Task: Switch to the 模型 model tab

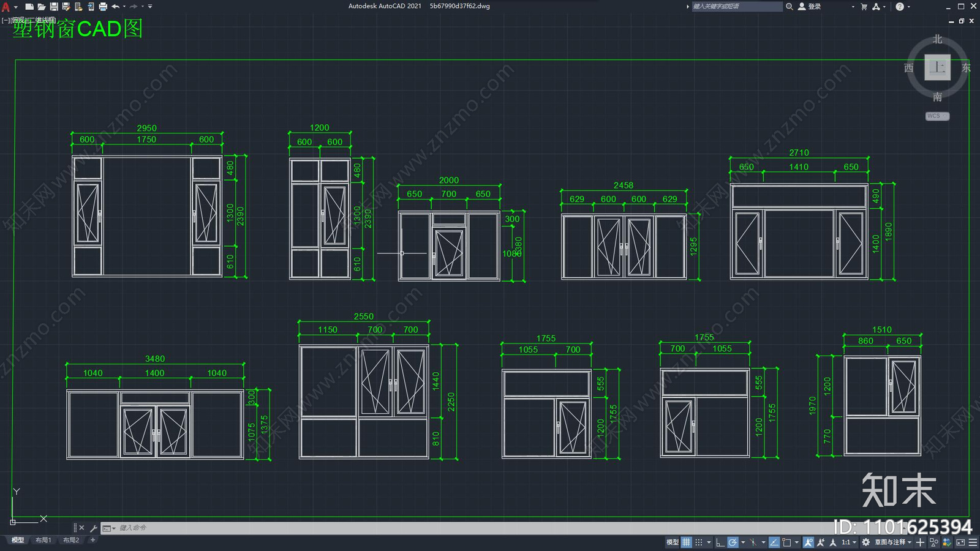Action: coord(18,540)
